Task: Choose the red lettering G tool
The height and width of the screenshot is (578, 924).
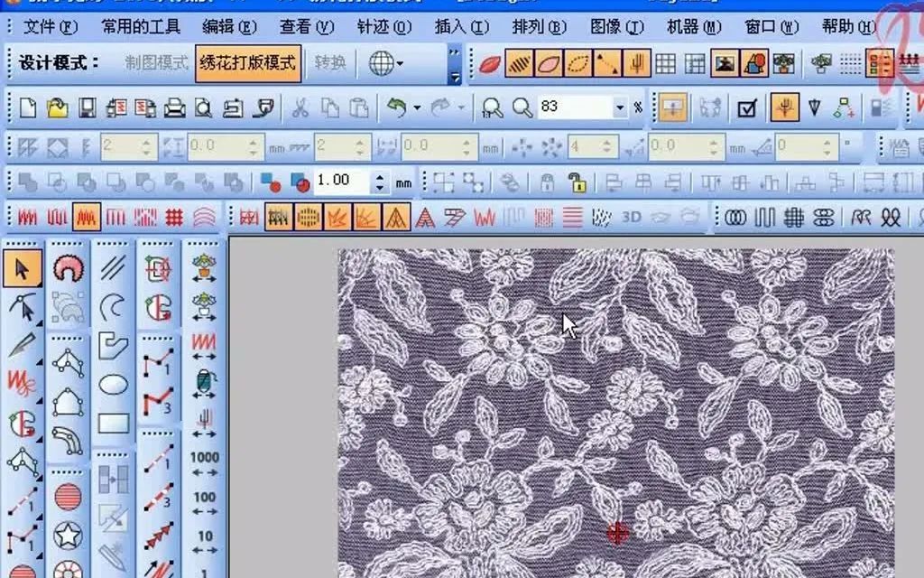Action: tap(22, 424)
